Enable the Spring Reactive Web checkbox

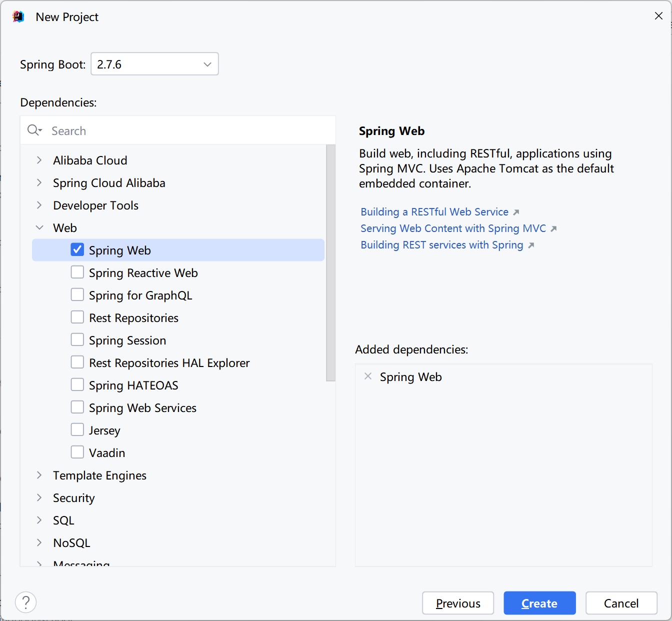pyautogui.click(x=77, y=272)
